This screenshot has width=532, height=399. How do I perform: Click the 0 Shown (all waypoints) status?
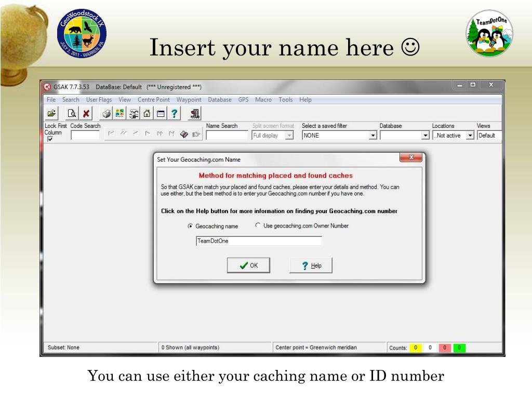pyautogui.click(x=190, y=348)
